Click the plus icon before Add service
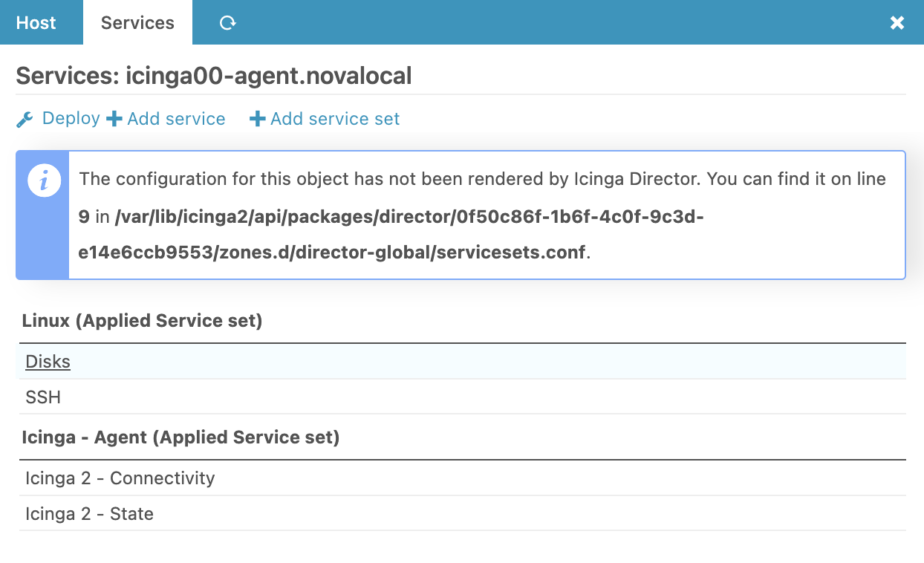Viewport: 924px width, 563px height. point(113,118)
